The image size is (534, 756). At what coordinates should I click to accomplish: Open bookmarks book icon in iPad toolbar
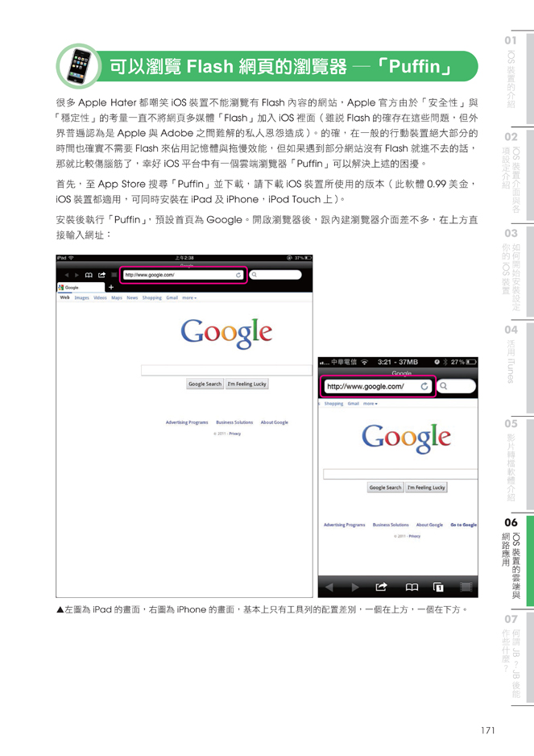[x=89, y=275]
